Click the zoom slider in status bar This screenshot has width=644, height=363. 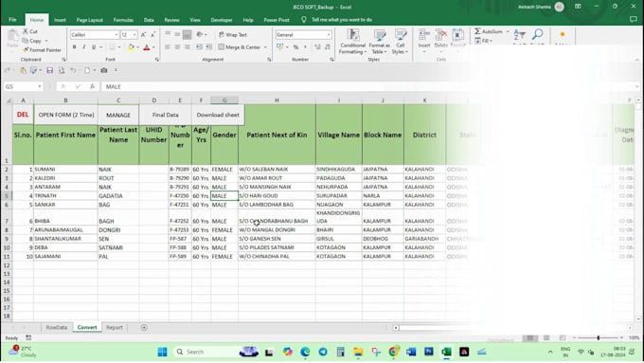coord(598,337)
